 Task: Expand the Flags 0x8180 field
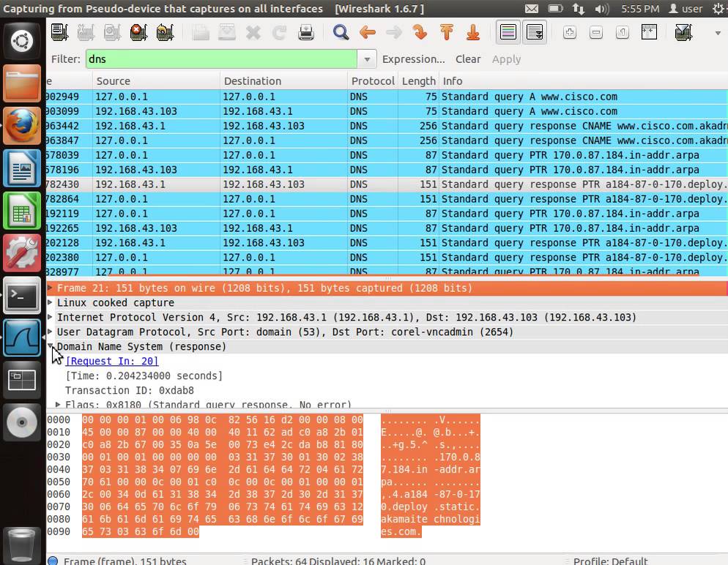coord(58,405)
